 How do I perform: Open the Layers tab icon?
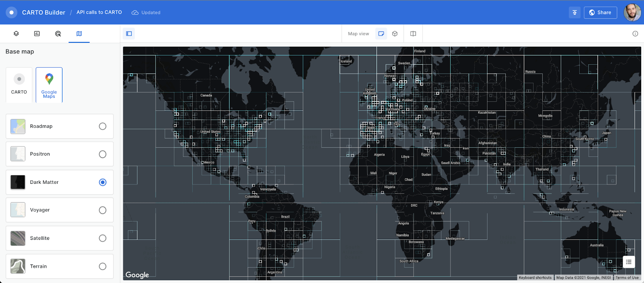coord(16,34)
